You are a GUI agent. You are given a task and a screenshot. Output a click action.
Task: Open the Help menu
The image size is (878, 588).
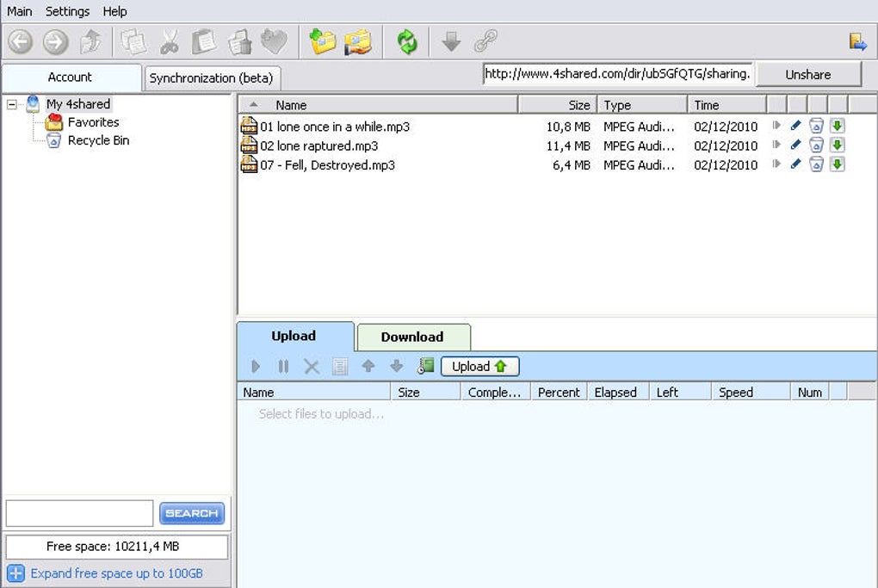click(114, 11)
